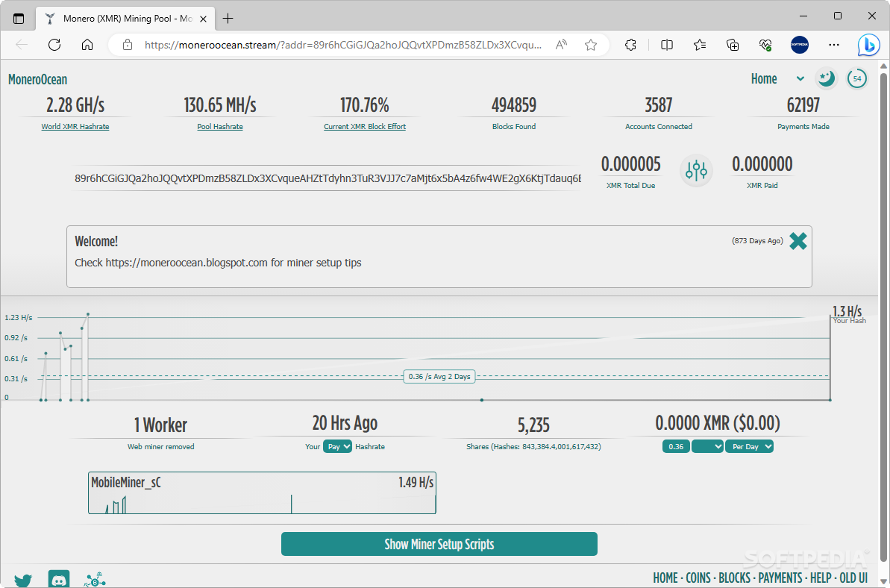Reload the page with refresh icon
This screenshot has width=890, height=588.
54,45
